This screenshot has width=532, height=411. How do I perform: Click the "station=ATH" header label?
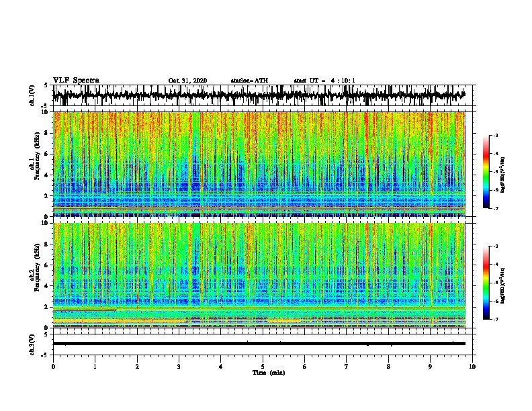coord(249,81)
